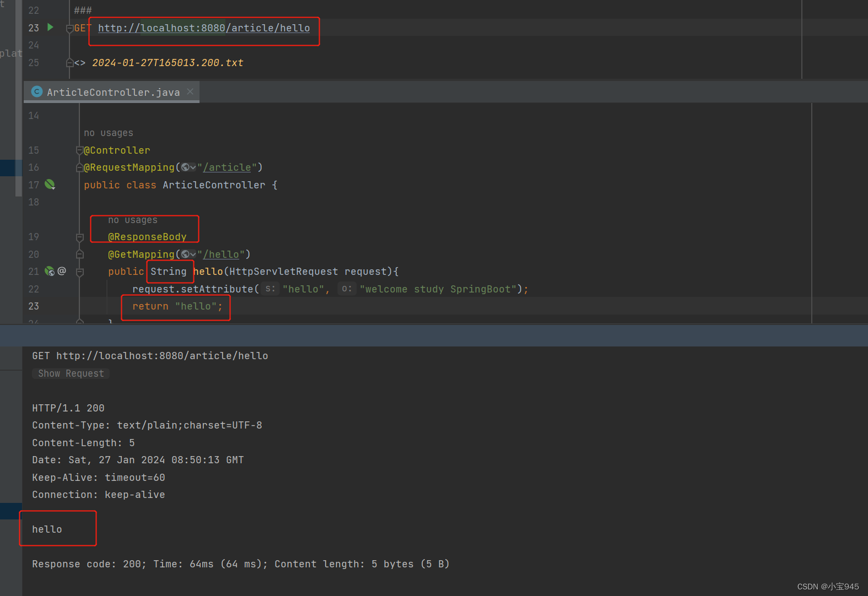868x596 pixels.
Task: Open the globe URL dropdown in @RequestMapping
Action: coord(188,167)
